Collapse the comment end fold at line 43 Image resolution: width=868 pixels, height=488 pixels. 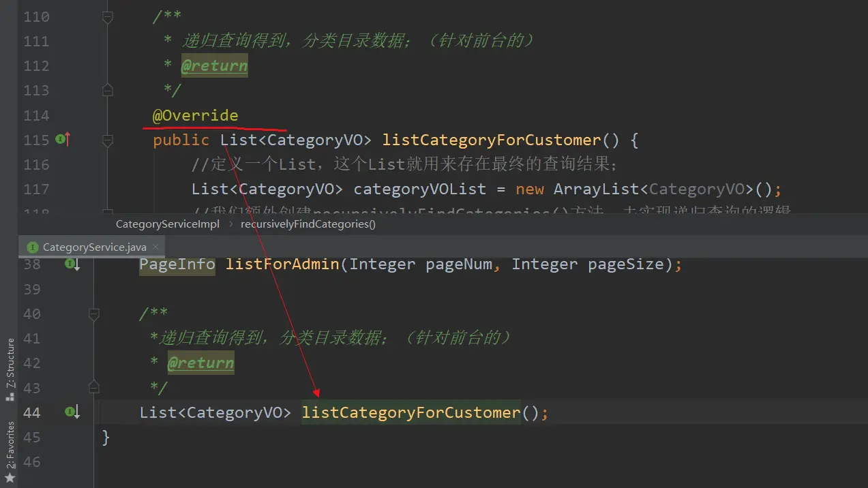pos(93,387)
